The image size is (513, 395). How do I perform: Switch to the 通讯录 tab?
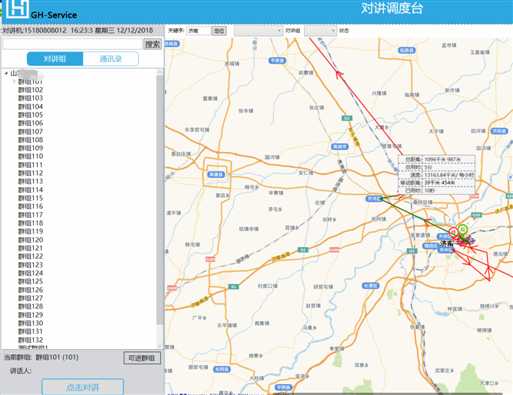tap(111, 59)
